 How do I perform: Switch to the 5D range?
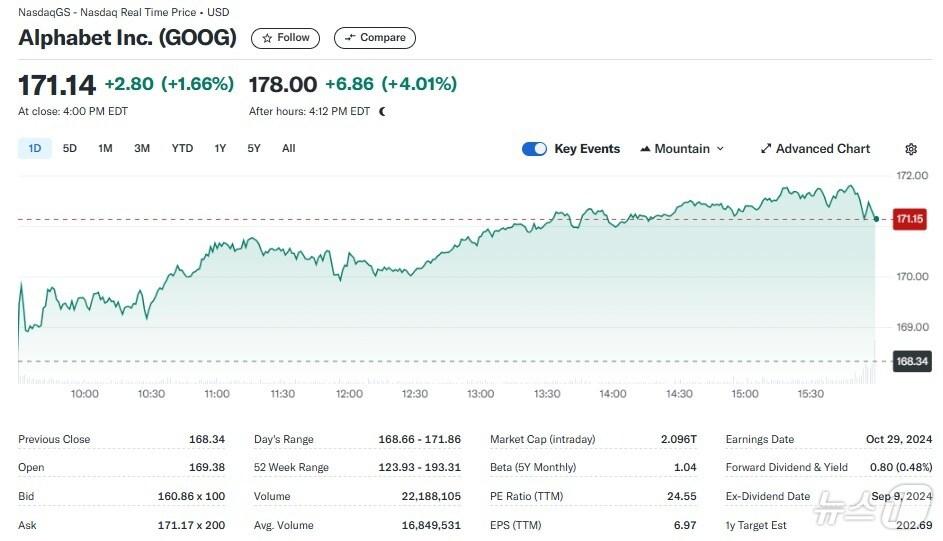click(x=70, y=149)
